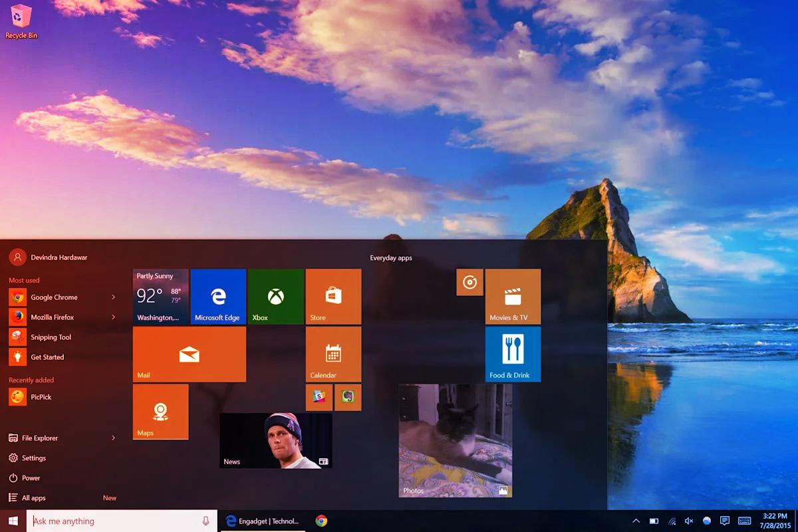Click the Ask me anything search box
The height and width of the screenshot is (532, 798).
122,521
